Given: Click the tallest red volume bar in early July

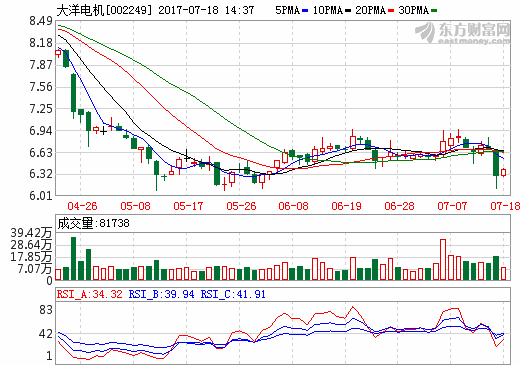Looking at the screenshot, I should 443,259.
